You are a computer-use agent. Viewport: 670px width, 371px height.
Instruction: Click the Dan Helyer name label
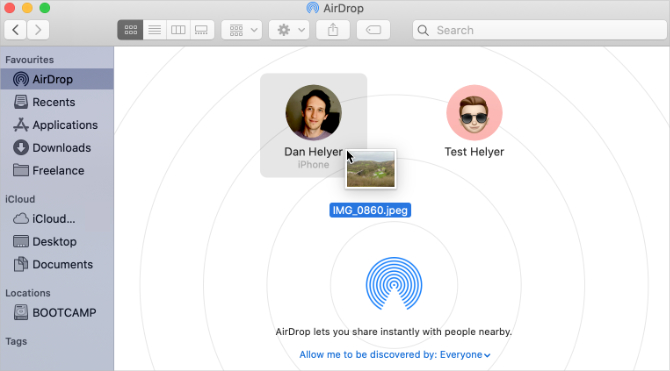click(x=313, y=152)
